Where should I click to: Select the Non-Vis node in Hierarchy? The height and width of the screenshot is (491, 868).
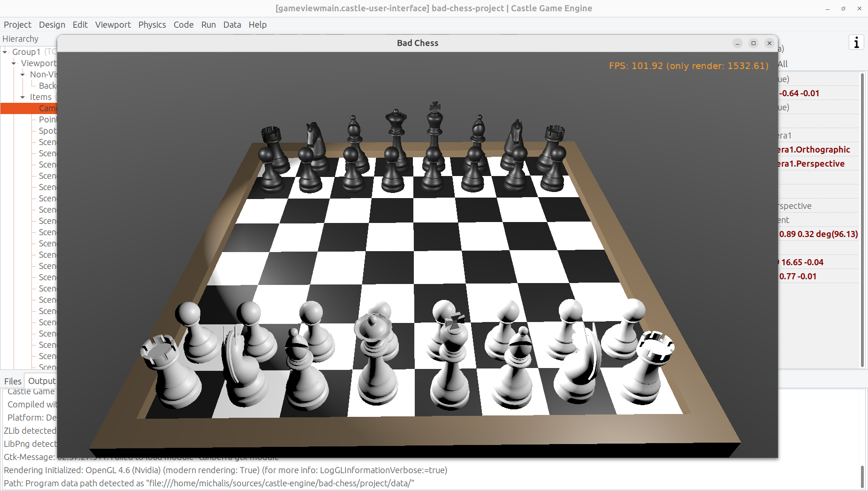click(43, 74)
